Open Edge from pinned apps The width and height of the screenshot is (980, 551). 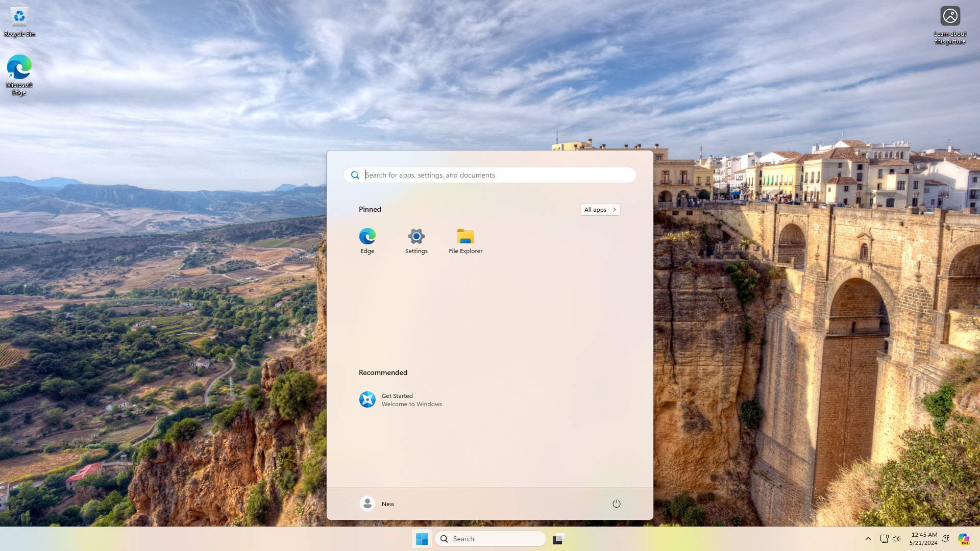[367, 241]
